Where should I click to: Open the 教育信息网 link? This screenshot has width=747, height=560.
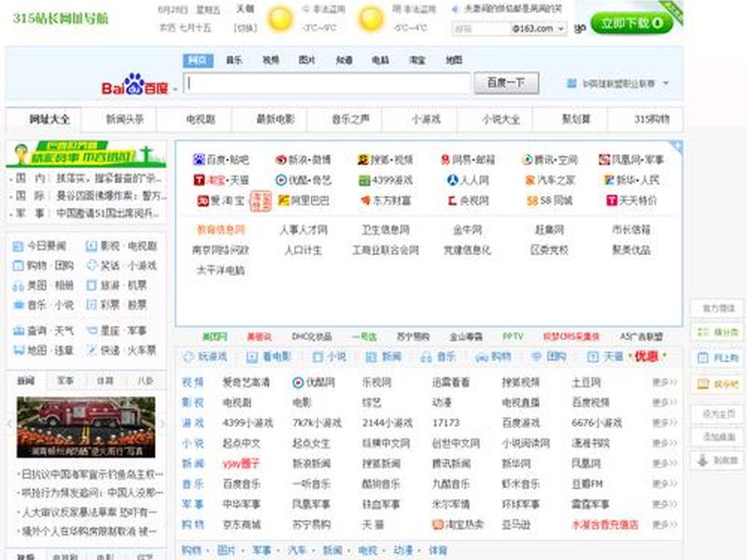[x=220, y=230]
